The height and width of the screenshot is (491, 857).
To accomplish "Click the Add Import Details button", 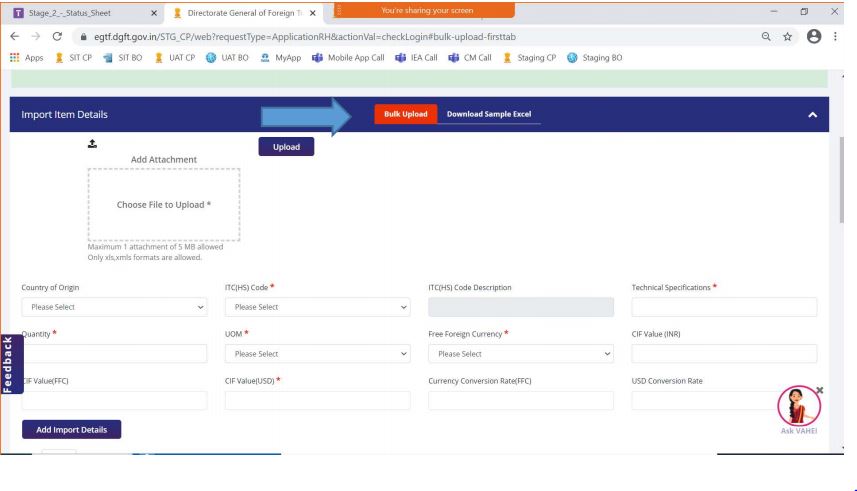I will click(72, 430).
